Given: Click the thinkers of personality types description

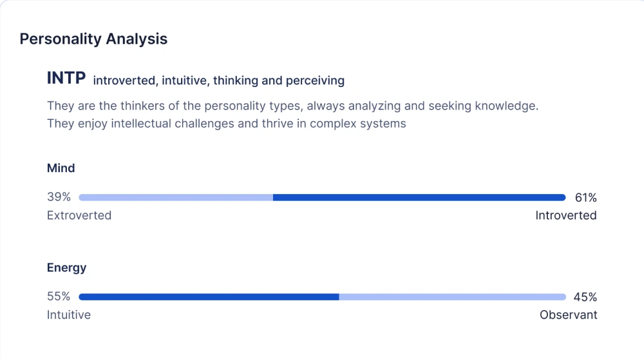Looking at the screenshot, I should tap(292, 106).
